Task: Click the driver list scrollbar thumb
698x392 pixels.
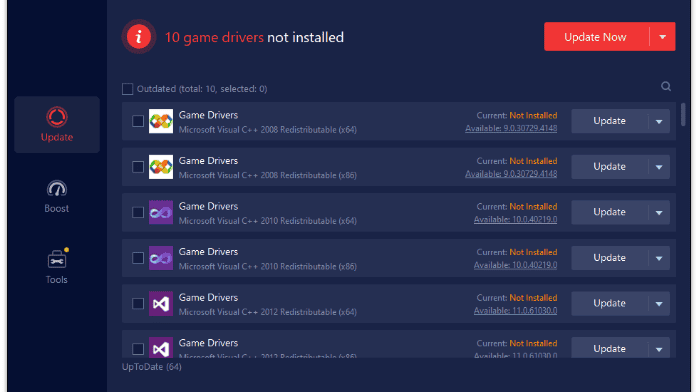Action: pos(683,114)
